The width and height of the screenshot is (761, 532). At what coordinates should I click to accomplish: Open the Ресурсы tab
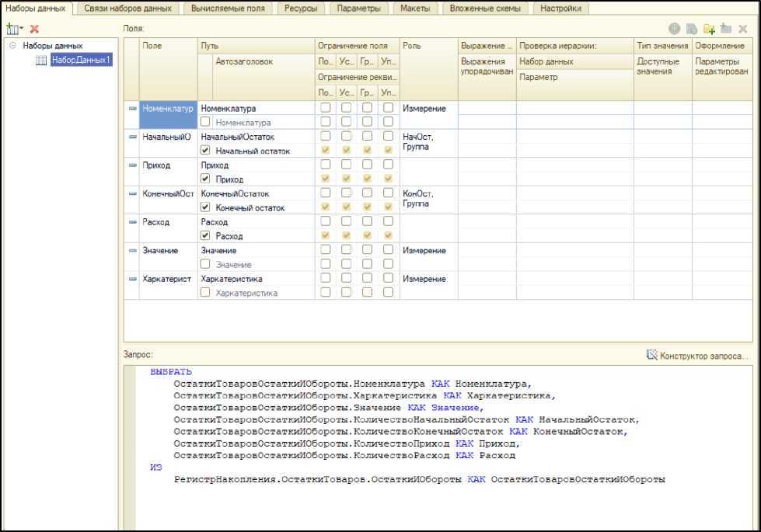(x=299, y=9)
